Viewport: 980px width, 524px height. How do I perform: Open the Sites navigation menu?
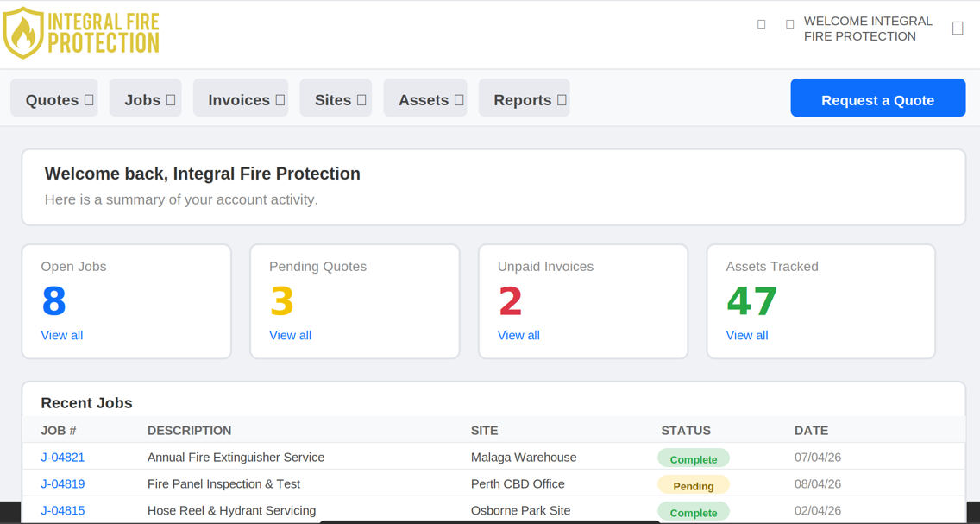336,99
